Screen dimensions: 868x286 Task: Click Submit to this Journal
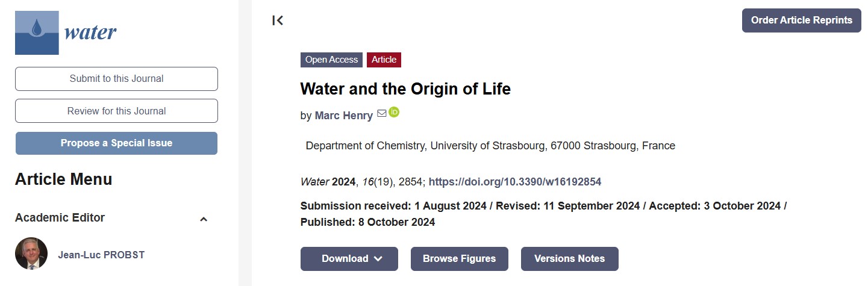[x=116, y=79]
